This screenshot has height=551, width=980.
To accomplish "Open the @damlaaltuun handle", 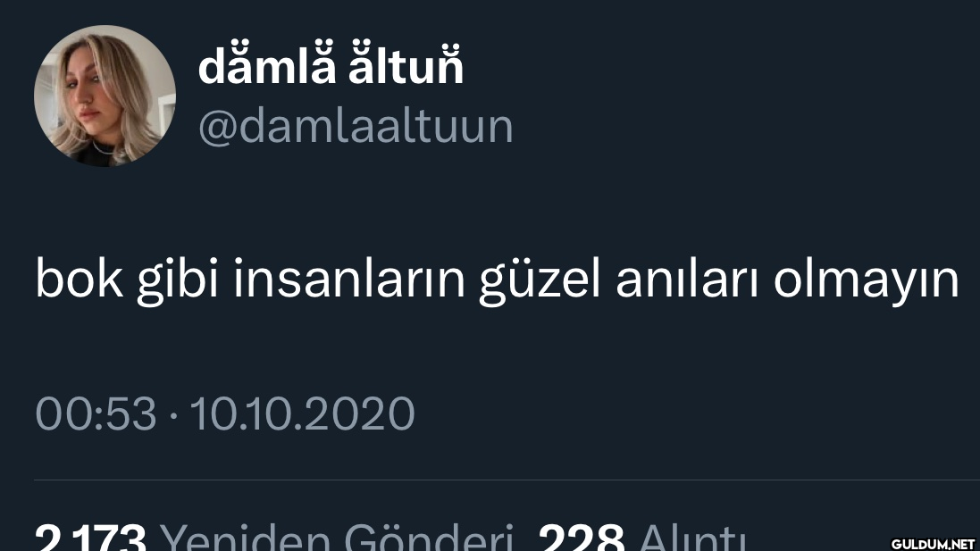I will coord(356,127).
